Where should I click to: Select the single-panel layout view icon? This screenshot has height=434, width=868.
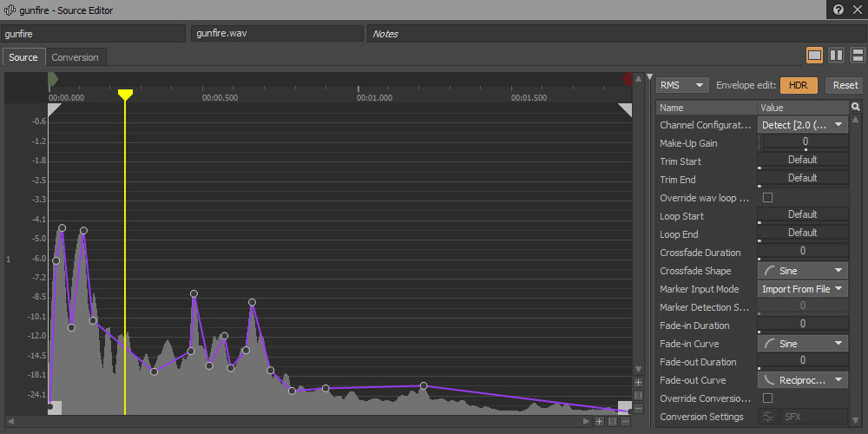pyautogui.click(x=814, y=56)
